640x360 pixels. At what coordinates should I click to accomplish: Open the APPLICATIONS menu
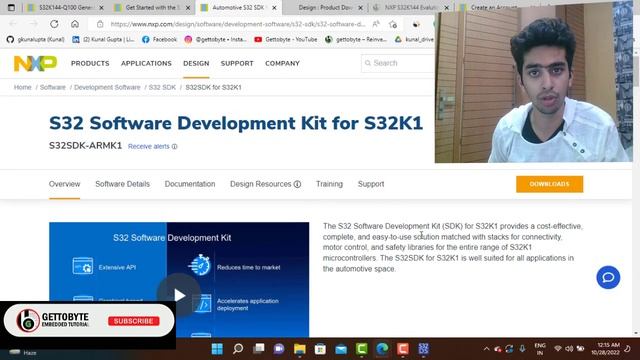pyautogui.click(x=146, y=63)
